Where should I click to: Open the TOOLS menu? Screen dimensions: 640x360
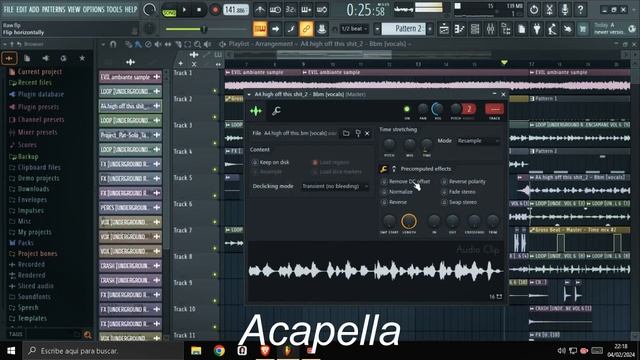click(114, 9)
